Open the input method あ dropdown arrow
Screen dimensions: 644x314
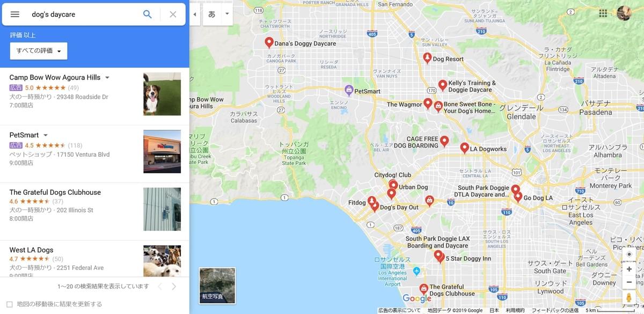click(x=227, y=14)
